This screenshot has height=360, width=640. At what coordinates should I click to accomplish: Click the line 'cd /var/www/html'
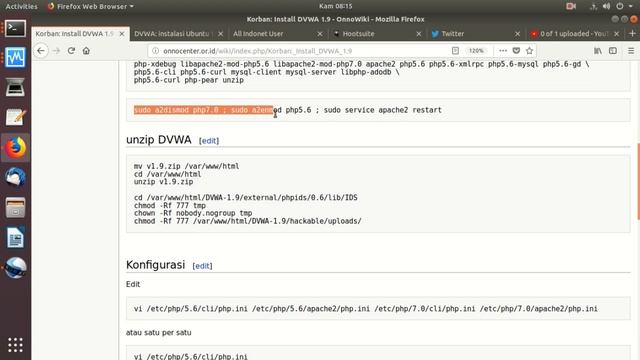167,174
